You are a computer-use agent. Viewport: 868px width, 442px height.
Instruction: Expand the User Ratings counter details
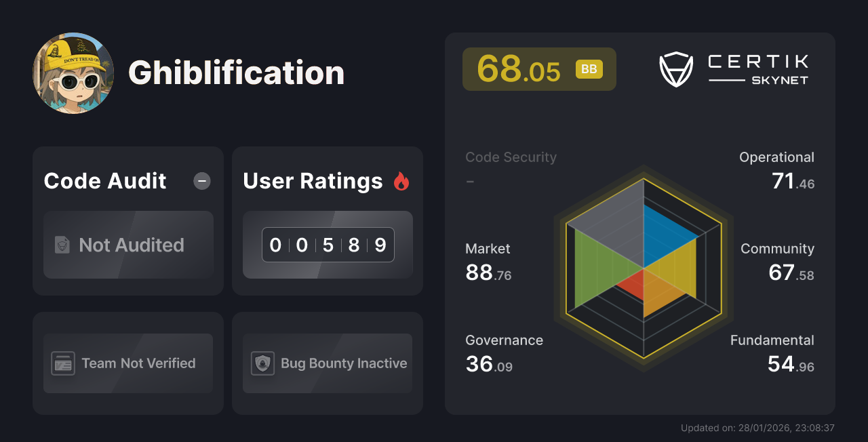pyautogui.click(x=328, y=245)
